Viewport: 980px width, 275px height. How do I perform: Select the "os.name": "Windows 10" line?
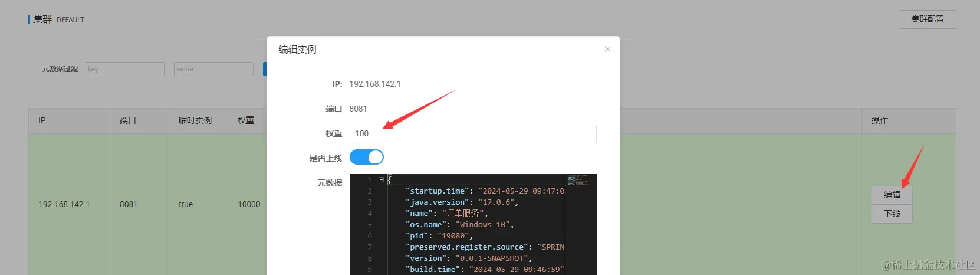[x=459, y=224]
